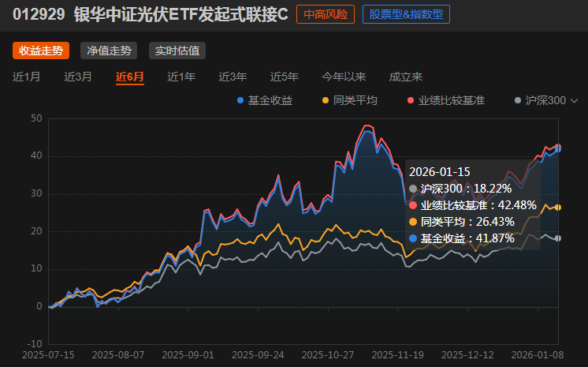
Task: Switch to the 净值走势 tab
Action: (x=109, y=51)
